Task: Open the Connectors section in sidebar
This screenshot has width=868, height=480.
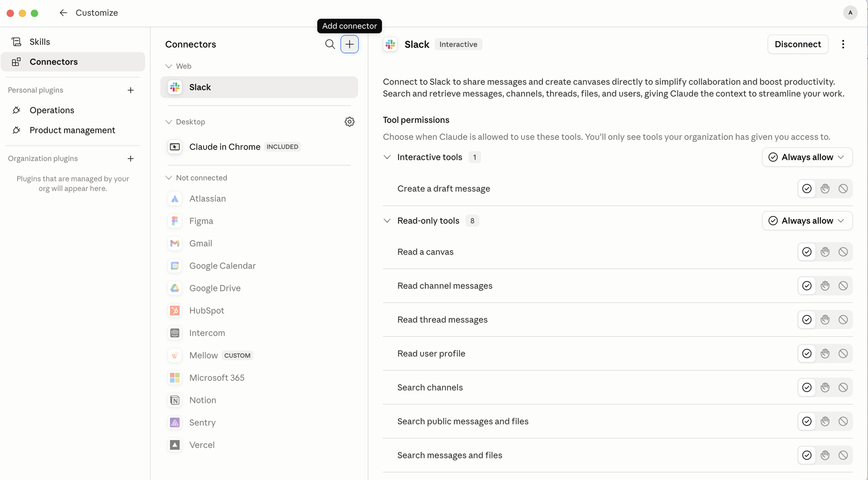Action: point(73,62)
